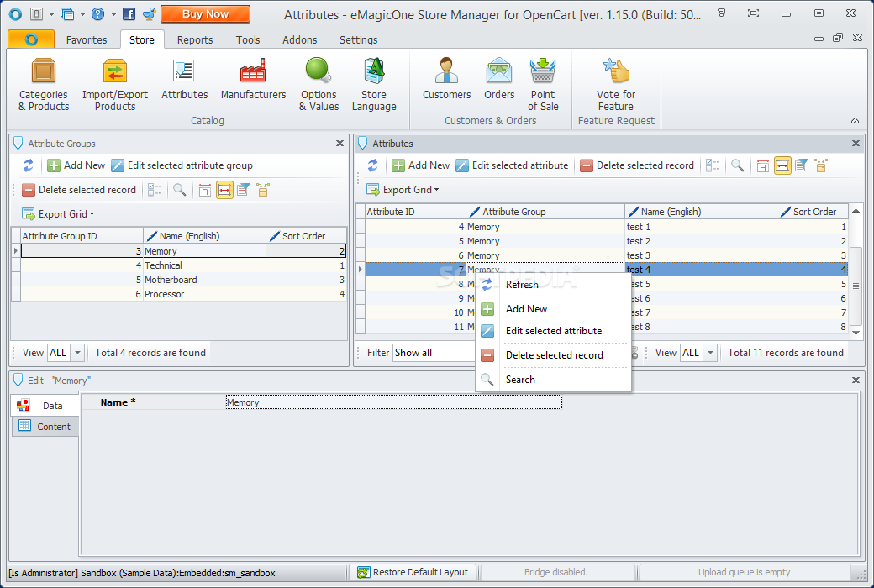Screen dimensions: 874x588
Task: Switch to the Reports tab
Action: click(194, 40)
